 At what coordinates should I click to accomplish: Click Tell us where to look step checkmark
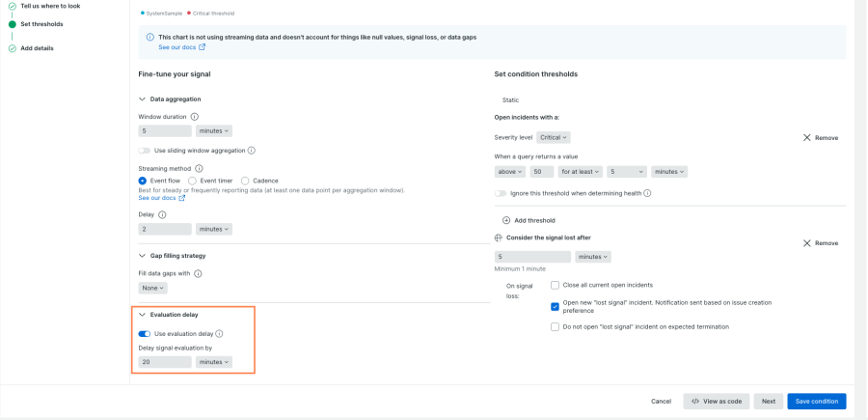(x=13, y=6)
